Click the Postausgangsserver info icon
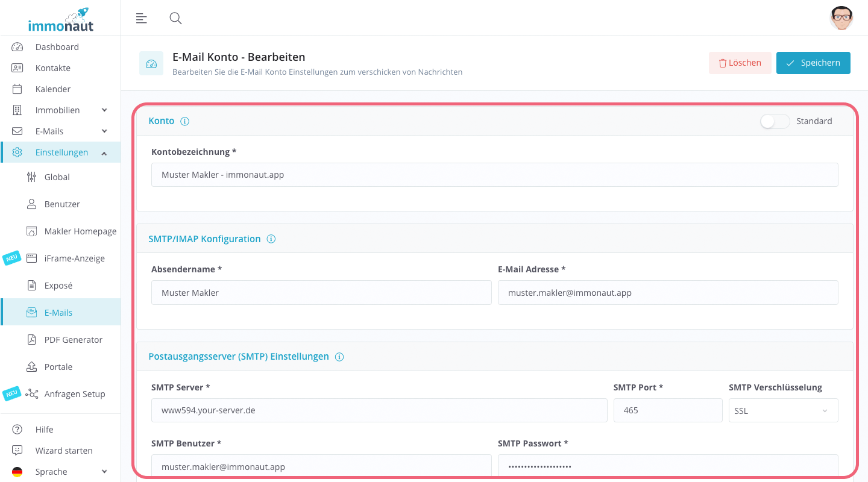The height and width of the screenshot is (482, 868). pyautogui.click(x=339, y=357)
